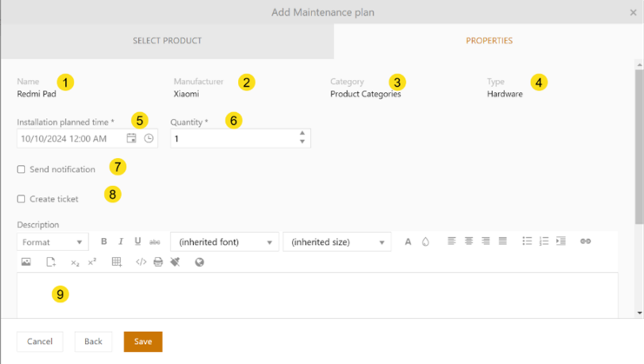Open the view HTML source icon
644x364 pixels.
pos(141,261)
